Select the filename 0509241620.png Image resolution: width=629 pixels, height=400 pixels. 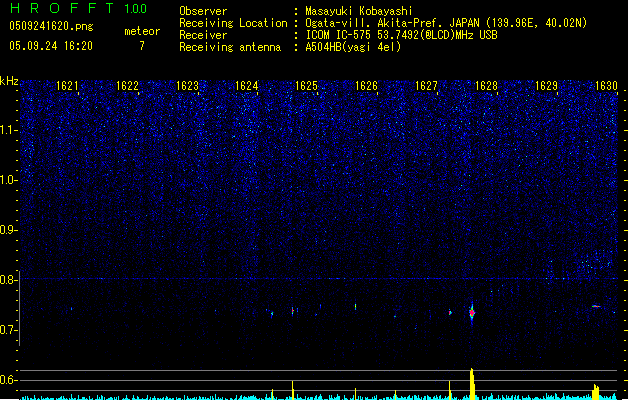(x=51, y=26)
